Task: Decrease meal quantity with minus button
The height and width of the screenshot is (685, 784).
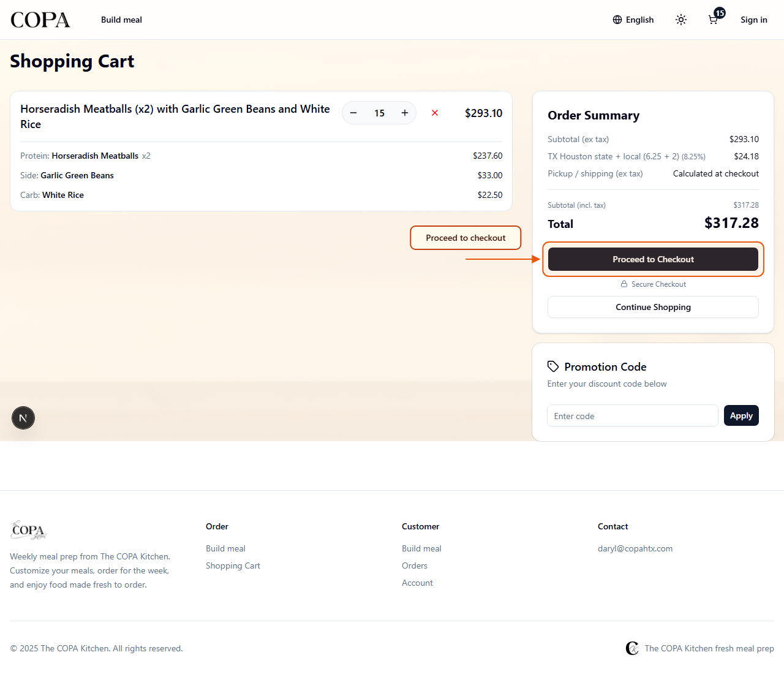Action: click(353, 113)
